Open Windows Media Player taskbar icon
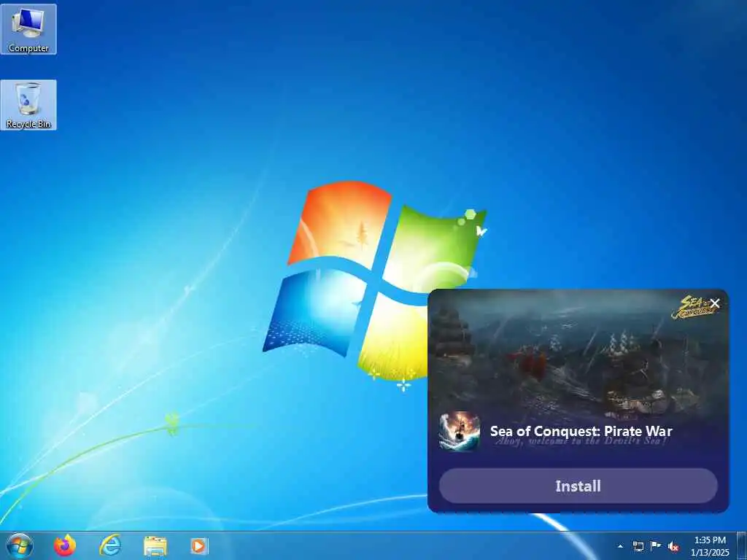This screenshot has height=560, width=747. coord(199,545)
